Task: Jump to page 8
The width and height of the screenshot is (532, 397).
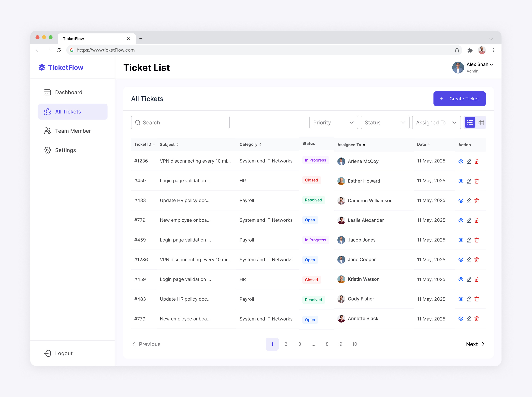Action: pyautogui.click(x=327, y=344)
